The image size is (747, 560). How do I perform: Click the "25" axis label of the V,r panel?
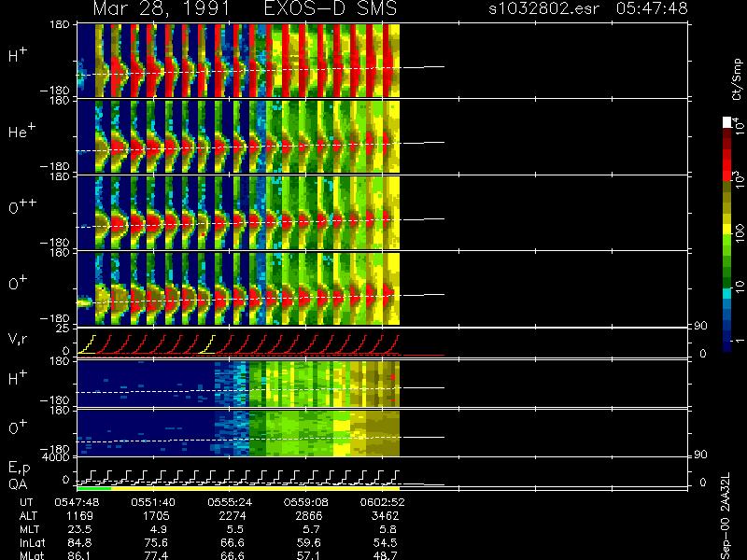(x=63, y=329)
